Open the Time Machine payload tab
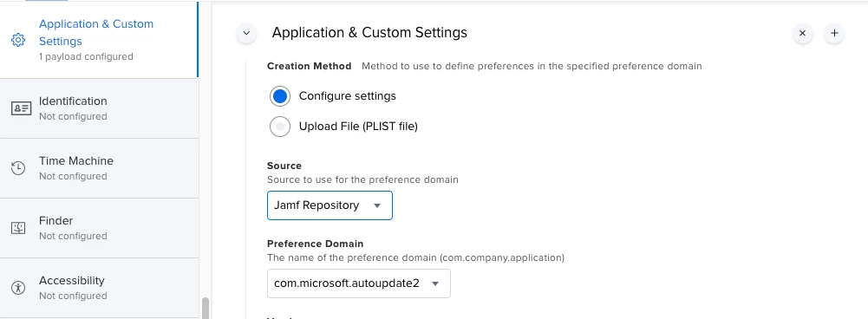This screenshot has width=868, height=319. click(x=99, y=168)
